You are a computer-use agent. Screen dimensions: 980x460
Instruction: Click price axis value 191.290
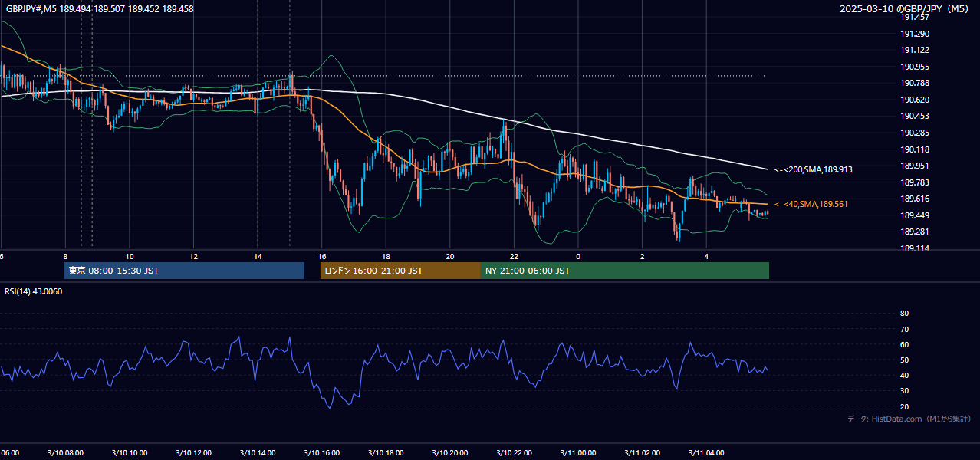tap(915, 34)
